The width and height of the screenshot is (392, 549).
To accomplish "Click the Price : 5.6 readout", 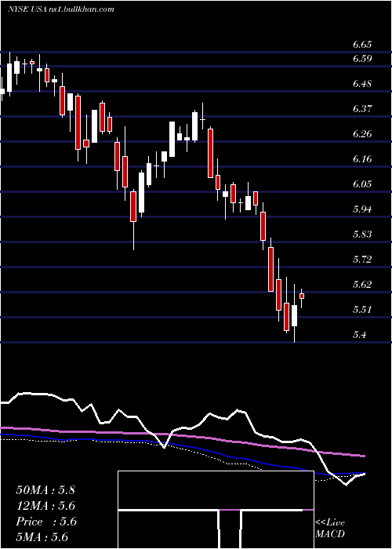I will [45, 522].
